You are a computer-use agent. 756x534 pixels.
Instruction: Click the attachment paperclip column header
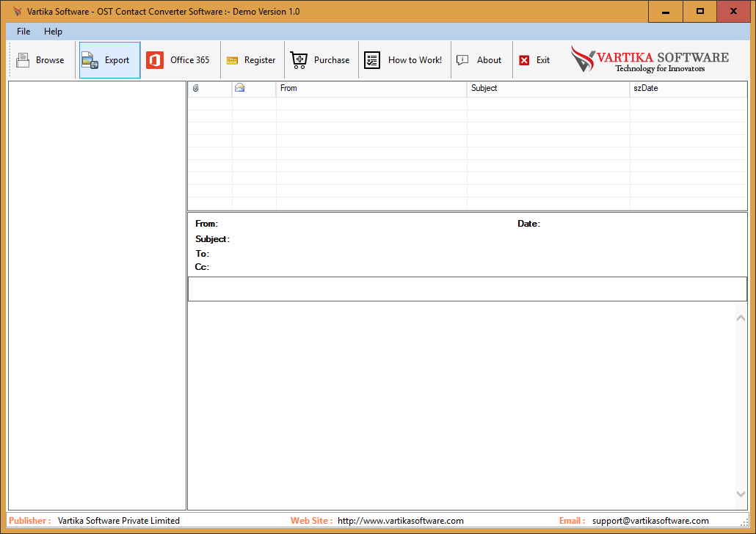click(x=196, y=88)
